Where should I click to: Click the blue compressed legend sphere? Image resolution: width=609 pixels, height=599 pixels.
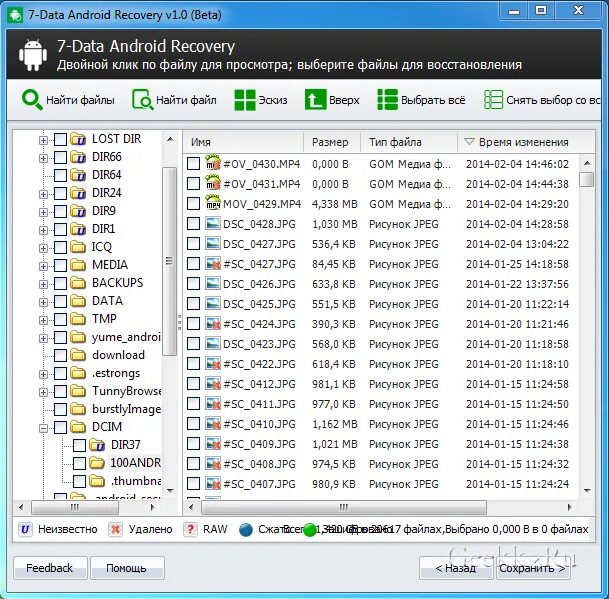(246, 529)
